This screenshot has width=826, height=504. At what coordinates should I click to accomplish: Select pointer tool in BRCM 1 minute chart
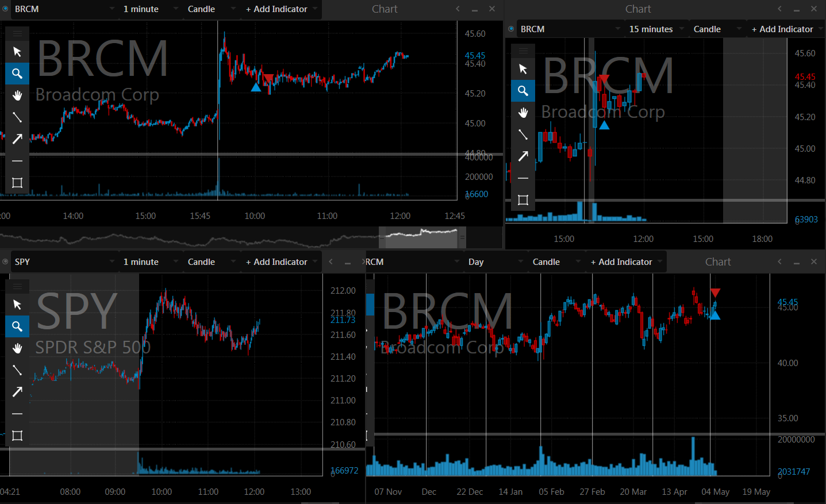tap(17, 52)
